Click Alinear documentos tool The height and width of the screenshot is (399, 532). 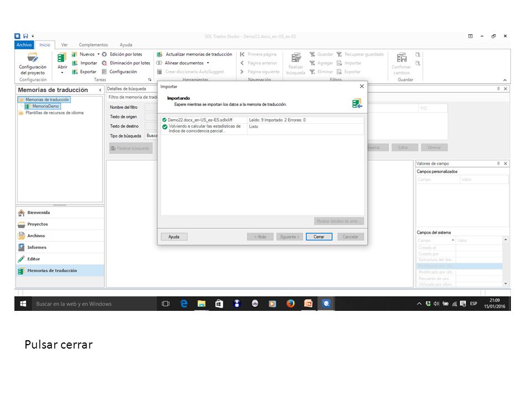point(181,63)
